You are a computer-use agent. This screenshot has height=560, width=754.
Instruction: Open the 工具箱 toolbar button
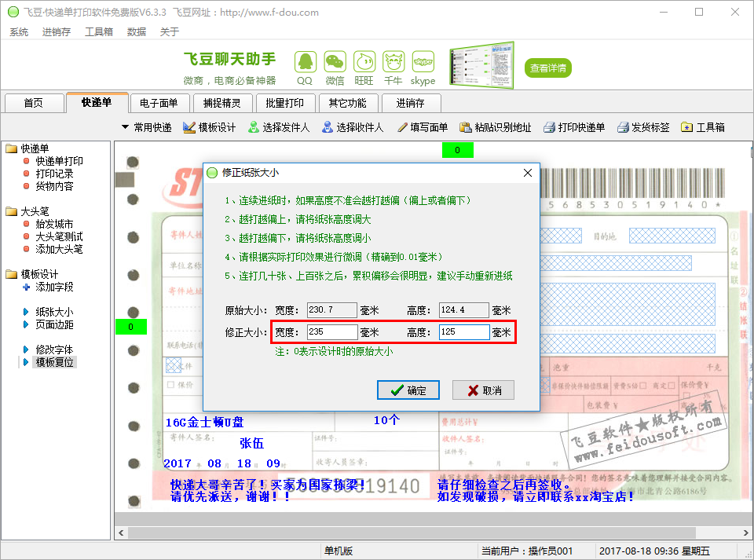tap(703, 127)
